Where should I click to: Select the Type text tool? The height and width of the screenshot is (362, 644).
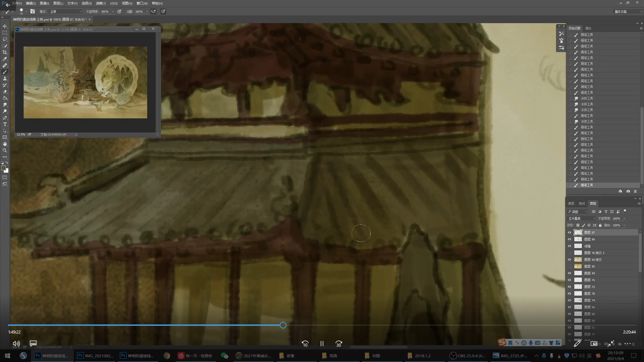tap(5, 124)
